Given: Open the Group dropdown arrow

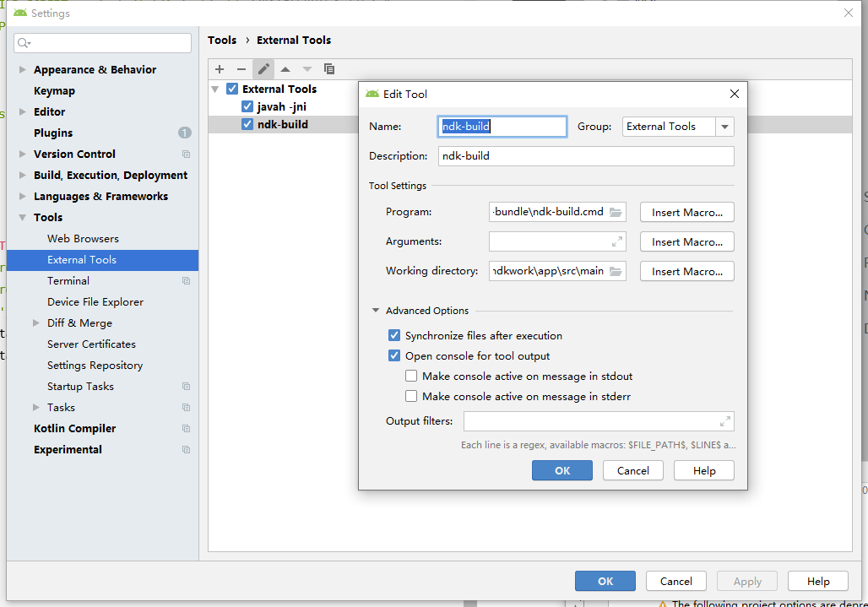Looking at the screenshot, I should pyautogui.click(x=724, y=127).
